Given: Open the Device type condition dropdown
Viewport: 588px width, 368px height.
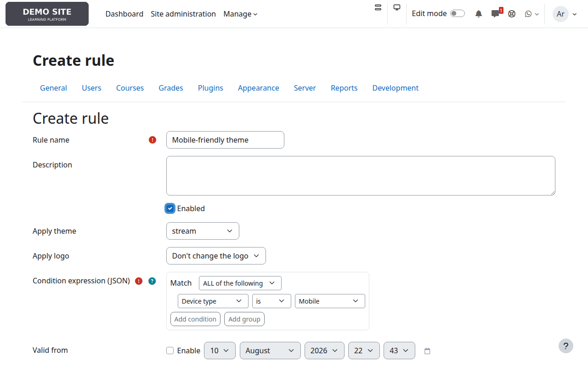Looking at the screenshot, I should pyautogui.click(x=213, y=301).
